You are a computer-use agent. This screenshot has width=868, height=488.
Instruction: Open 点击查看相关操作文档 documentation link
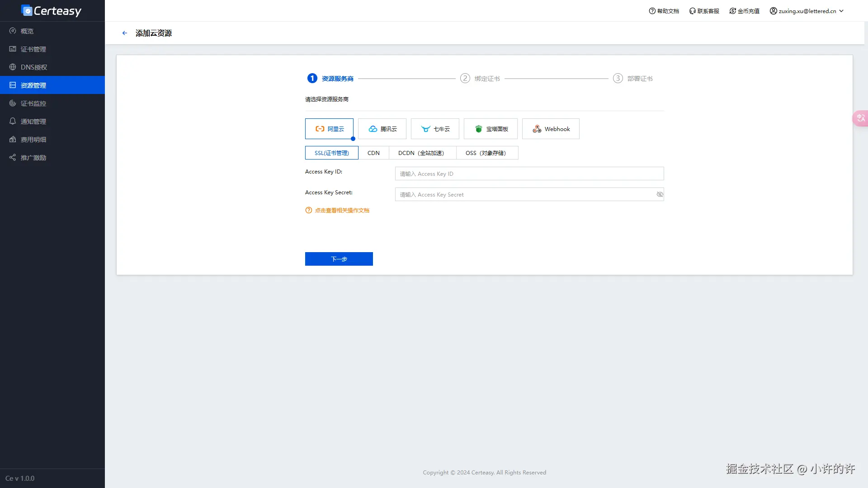pyautogui.click(x=342, y=210)
